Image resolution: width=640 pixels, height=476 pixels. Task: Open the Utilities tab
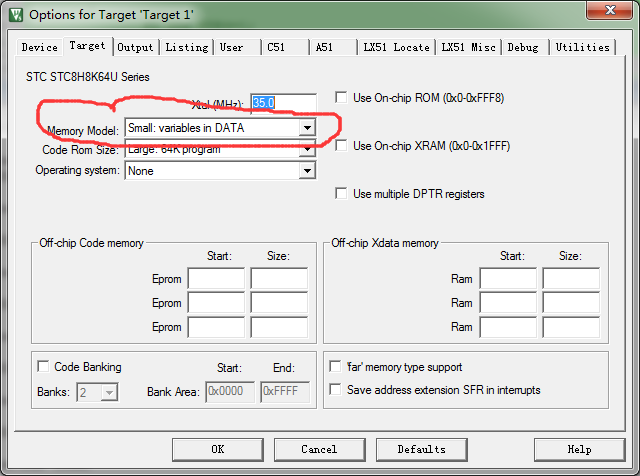[582, 47]
